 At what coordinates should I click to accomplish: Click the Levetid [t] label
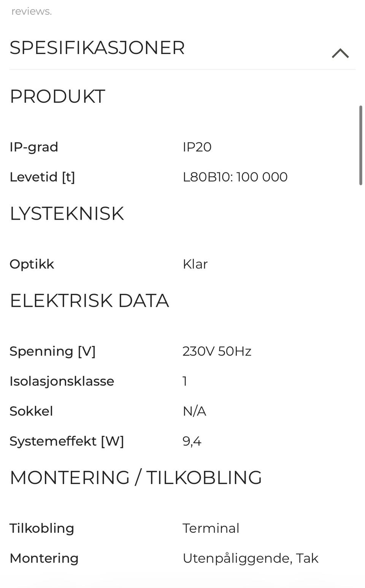click(x=42, y=177)
